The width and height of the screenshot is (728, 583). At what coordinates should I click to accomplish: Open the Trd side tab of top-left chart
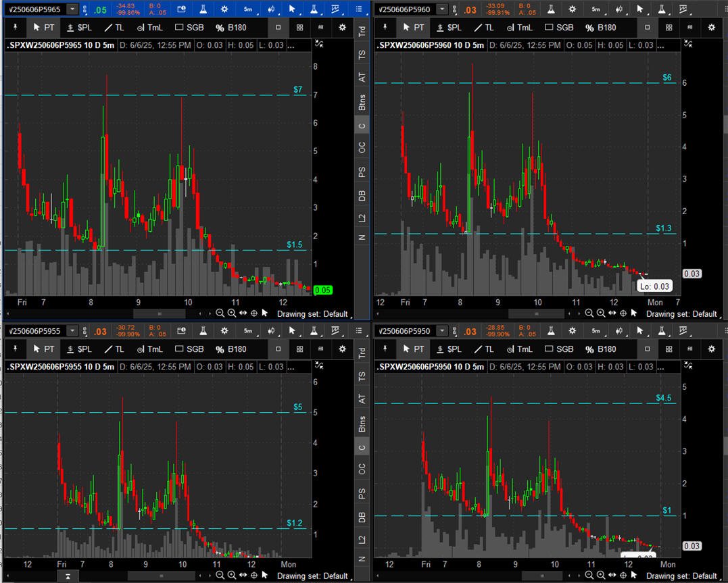[362, 32]
